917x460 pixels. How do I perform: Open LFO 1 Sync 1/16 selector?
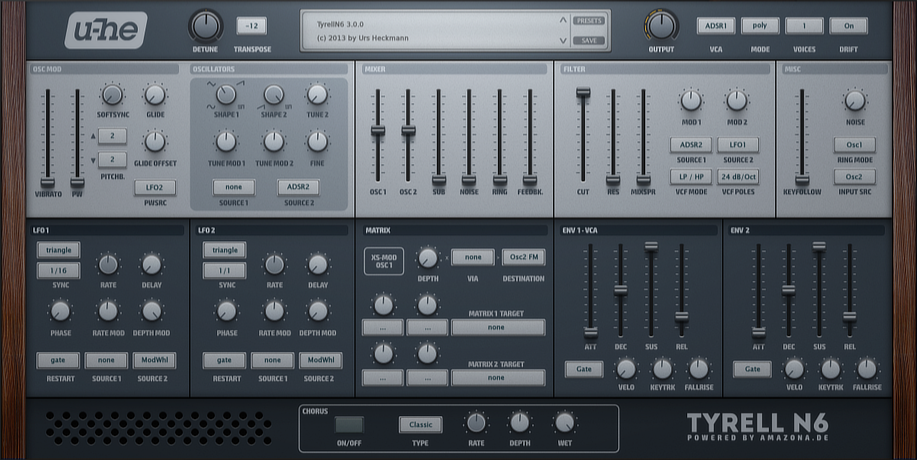tap(58, 271)
